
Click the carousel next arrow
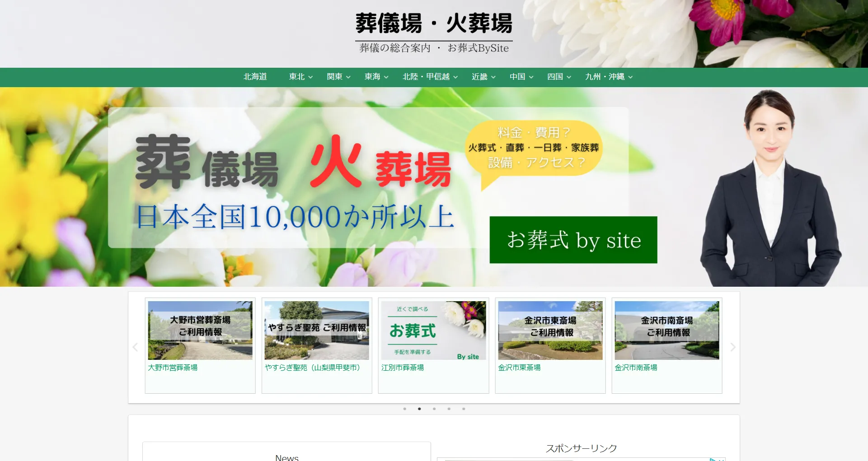point(733,347)
